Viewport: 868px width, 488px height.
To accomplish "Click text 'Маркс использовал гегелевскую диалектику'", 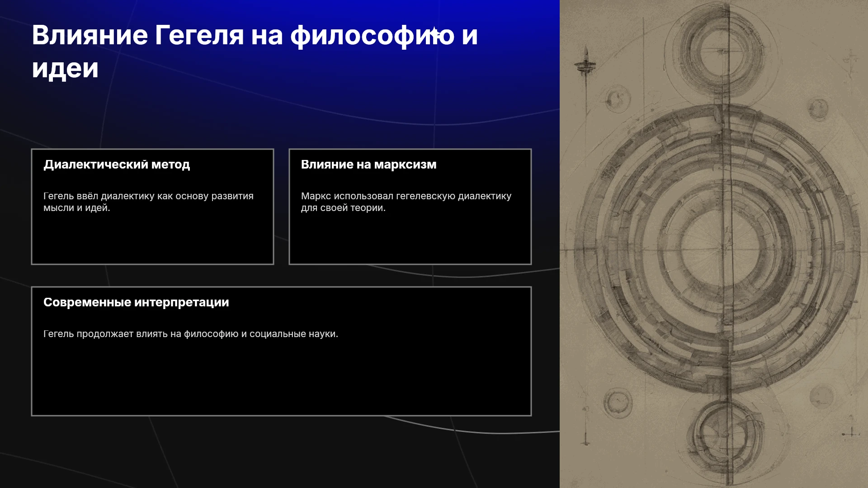I will (406, 196).
